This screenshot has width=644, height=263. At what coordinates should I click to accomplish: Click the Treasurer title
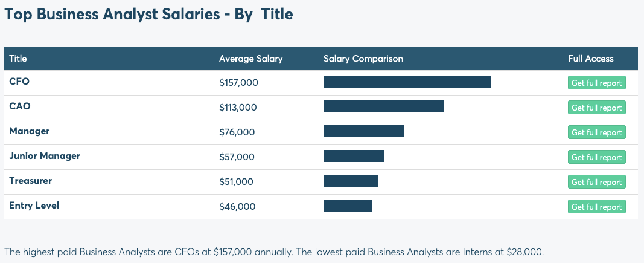[x=30, y=181]
